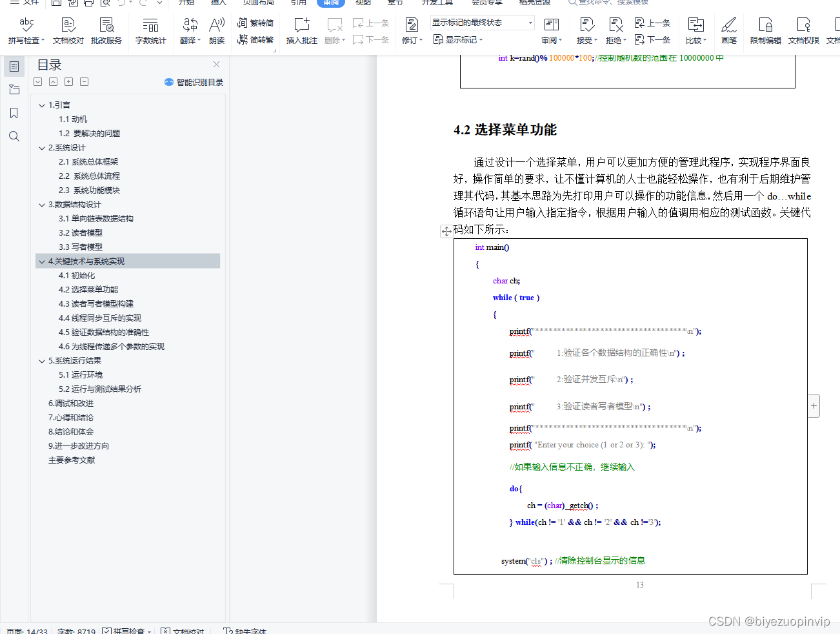Click the 翻译 translate icon
Image resolution: width=840 pixels, height=634 pixels.
tap(190, 25)
